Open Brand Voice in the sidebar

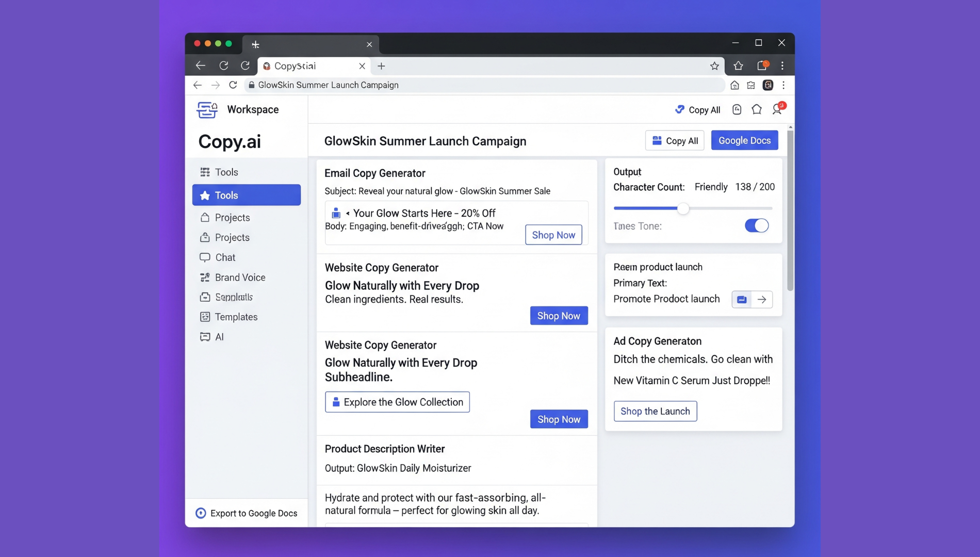247,277
